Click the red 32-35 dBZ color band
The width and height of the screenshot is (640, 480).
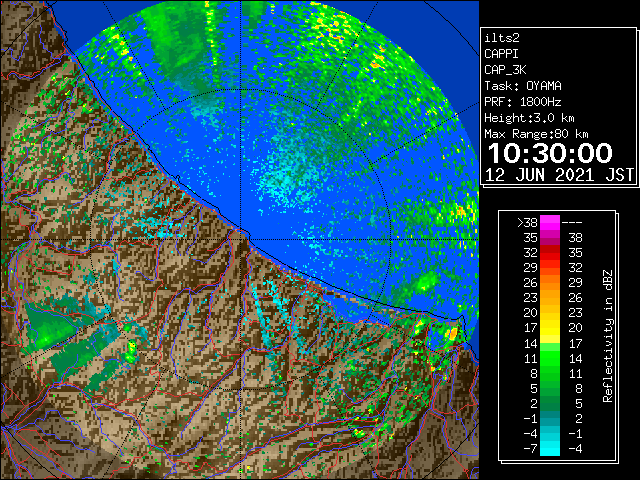[x=550, y=253]
